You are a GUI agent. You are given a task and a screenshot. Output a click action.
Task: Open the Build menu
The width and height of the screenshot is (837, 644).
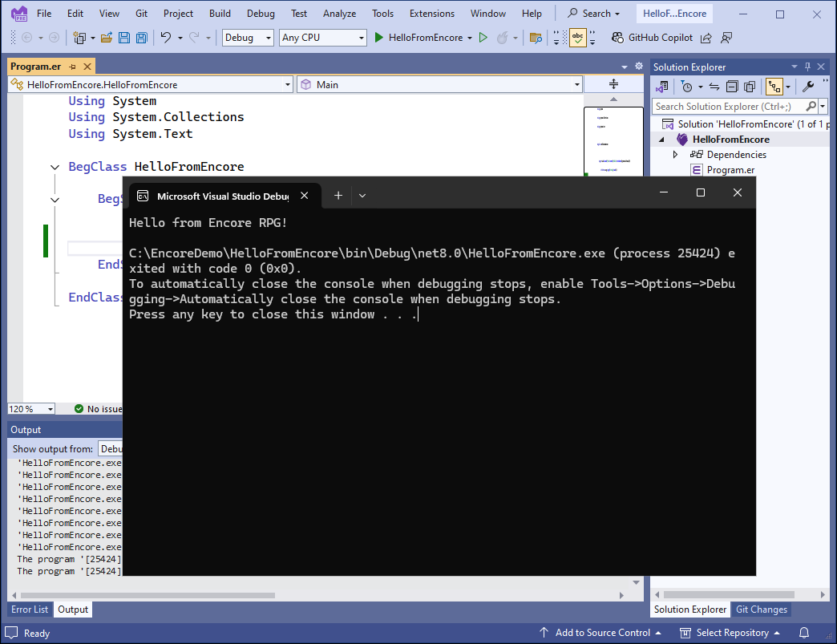220,14
